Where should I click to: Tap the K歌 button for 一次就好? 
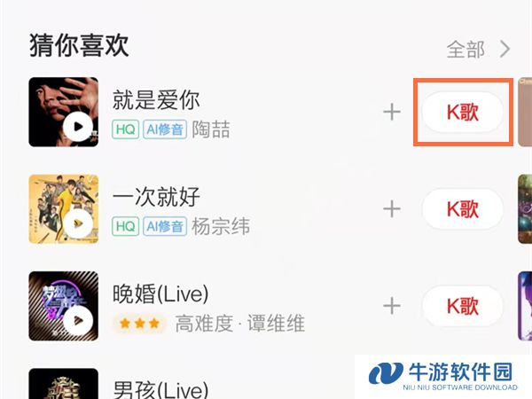click(x=463, y=209)
